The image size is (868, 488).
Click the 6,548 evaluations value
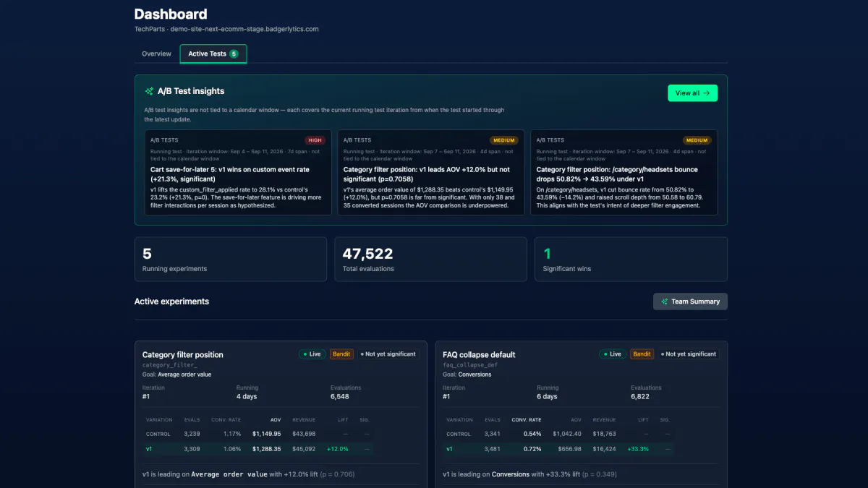[340, 397]
